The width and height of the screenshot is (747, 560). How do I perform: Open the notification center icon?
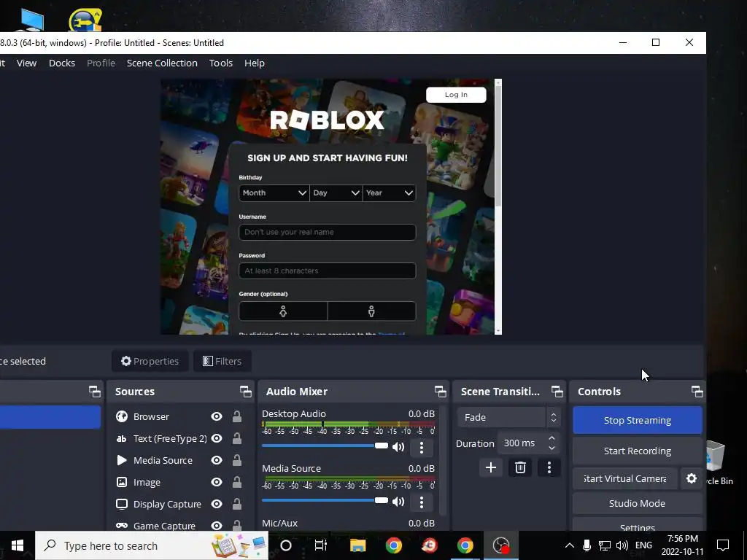pyautogui.click(x=723, y=545)
